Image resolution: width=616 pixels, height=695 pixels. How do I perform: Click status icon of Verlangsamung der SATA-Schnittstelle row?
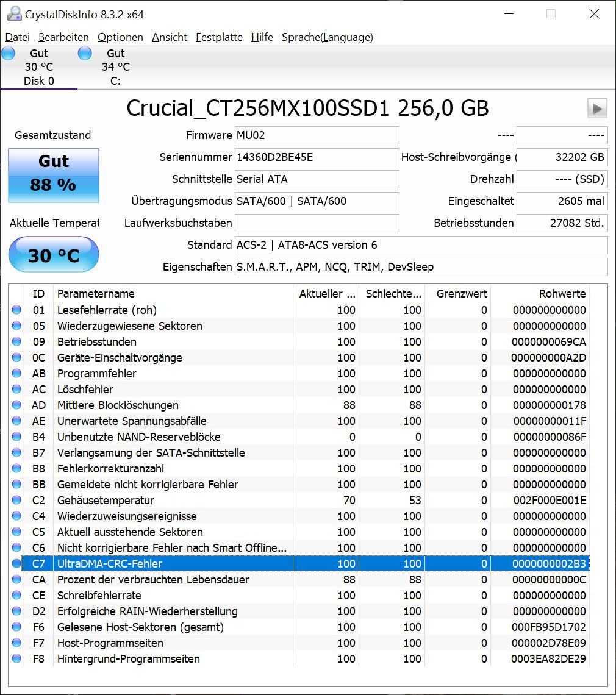click(16, 452)
